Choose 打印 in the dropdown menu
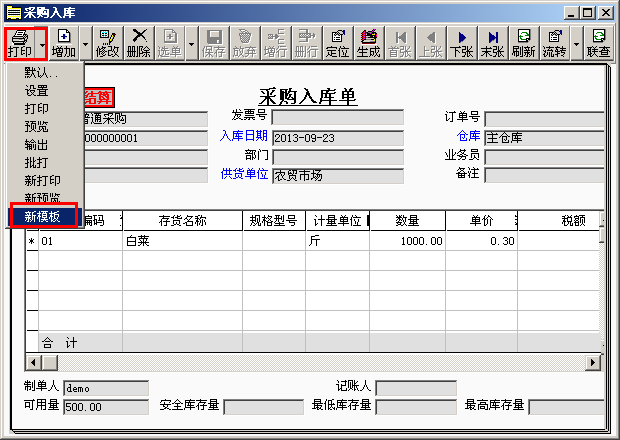This screenshot has height=440, width=620. pos(45,108)
